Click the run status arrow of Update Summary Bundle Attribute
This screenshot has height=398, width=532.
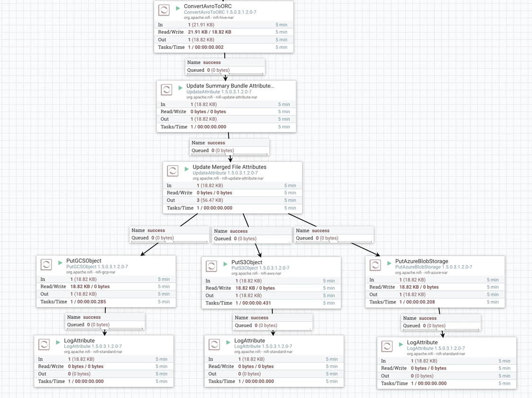click(180, 88)
